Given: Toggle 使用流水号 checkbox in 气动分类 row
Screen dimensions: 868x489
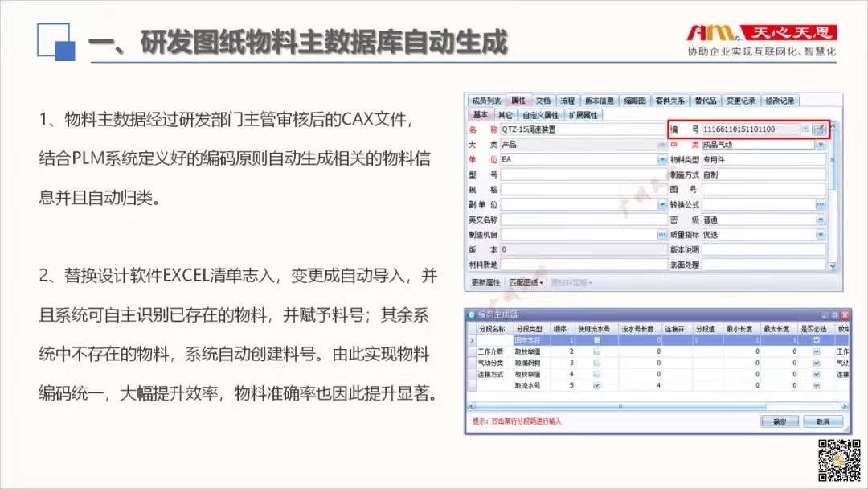Looking at the screenshot, I should pos(596,363).
